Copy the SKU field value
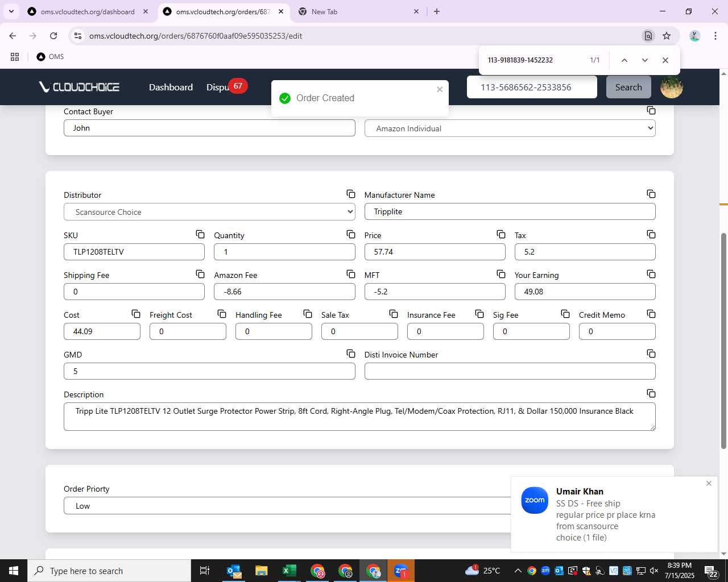This screenshot has height=582, width=728. (x=200, y=234)
